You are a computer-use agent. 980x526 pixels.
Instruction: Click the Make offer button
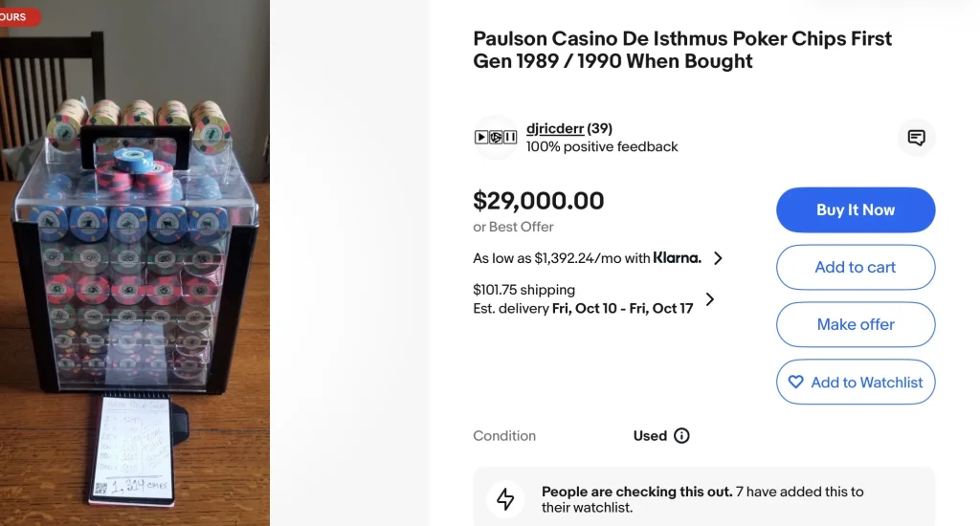coord(855,324)
